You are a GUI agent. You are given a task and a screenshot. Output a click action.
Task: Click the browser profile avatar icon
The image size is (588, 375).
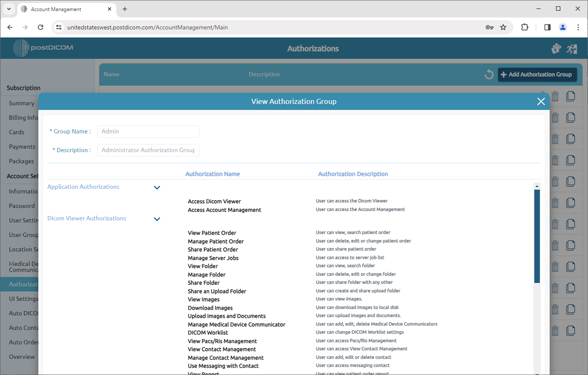coord(562,27)
